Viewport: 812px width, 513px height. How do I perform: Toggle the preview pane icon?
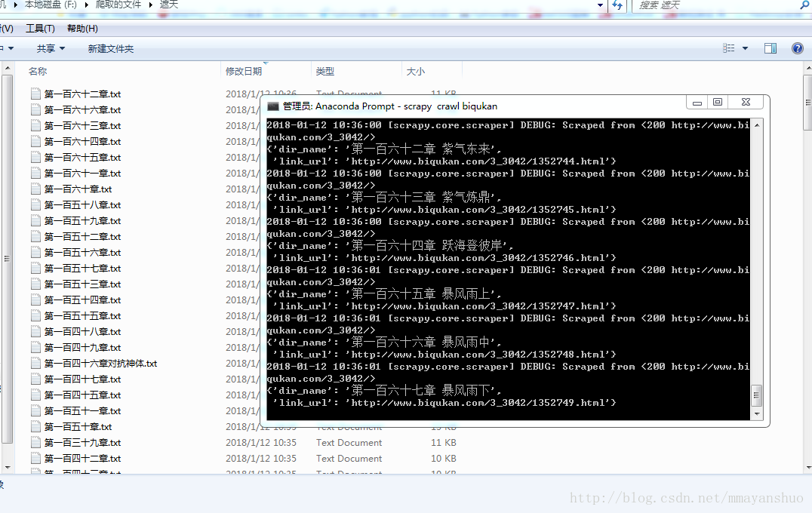coord(770,48)
